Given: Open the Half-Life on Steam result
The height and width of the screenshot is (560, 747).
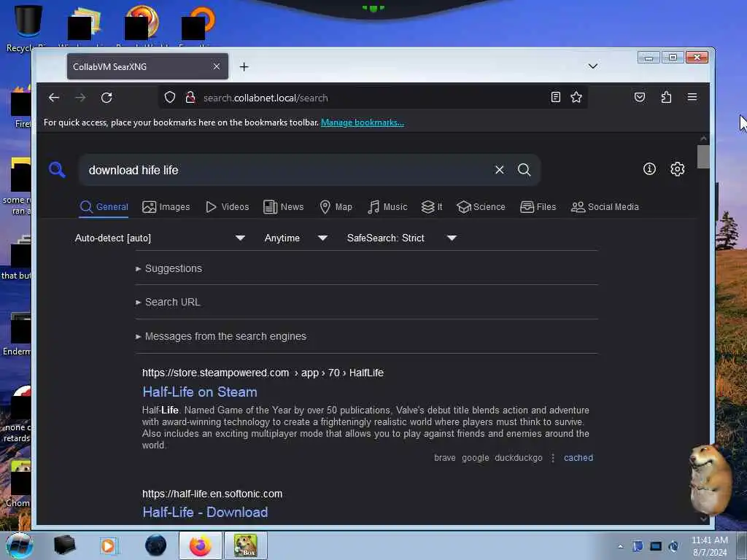Looking at the screenshot, I should (x=200, y=392).
